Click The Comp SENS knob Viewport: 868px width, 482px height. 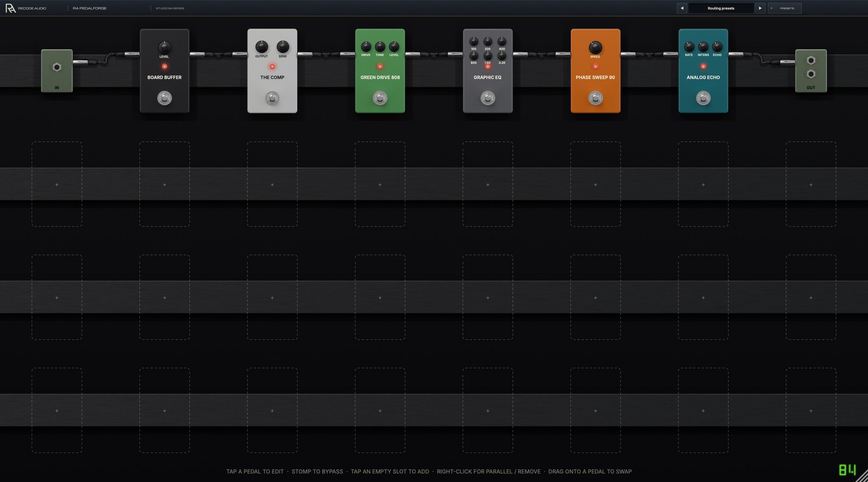coord(283,47)
